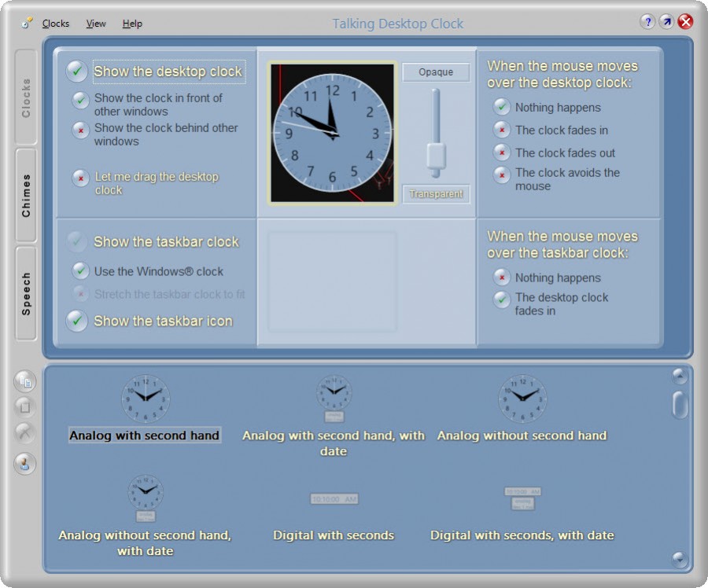The height and width of the screenshot is (588, 708).
Task: Click the blue arrow title bar button
Action: coord(666,22)
